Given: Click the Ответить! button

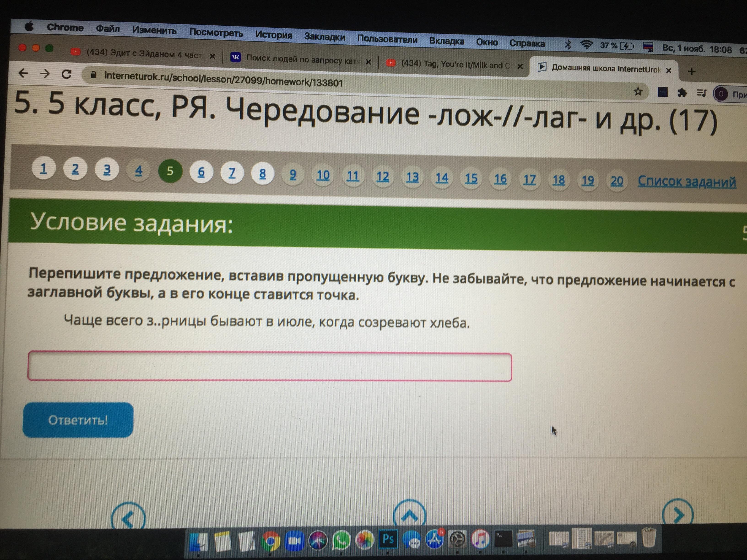Looking at the screenshot, I should [x=78, y=420].
